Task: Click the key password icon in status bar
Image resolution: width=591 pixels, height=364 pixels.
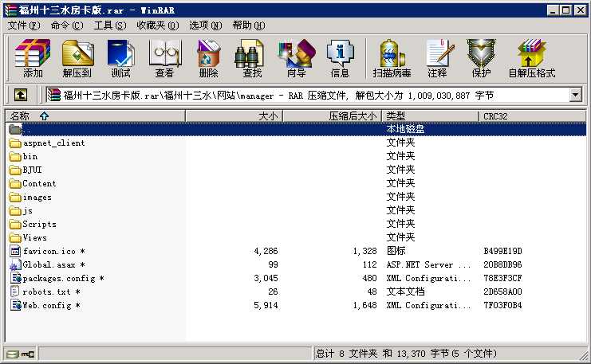Action: (27, 354)
